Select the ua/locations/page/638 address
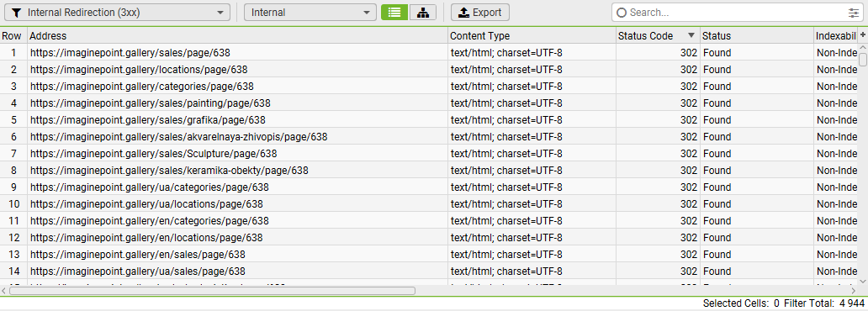The height and width of the screenshot is (311, 868). click(146, 204)
